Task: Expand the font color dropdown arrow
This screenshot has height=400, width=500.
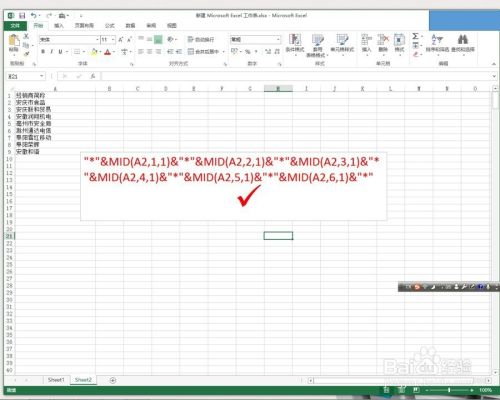Action: 114,52
